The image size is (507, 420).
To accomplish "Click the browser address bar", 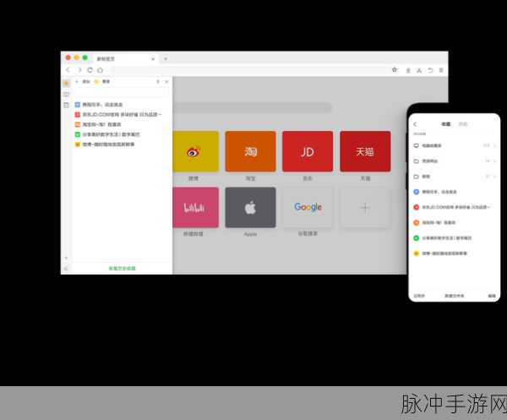I will tap(249, 70).
